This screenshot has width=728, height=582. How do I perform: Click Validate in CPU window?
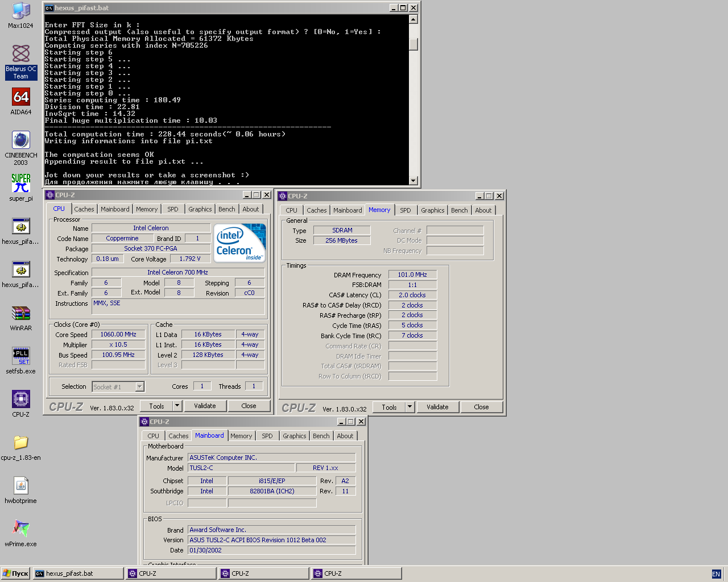click(x=205, y=406)
